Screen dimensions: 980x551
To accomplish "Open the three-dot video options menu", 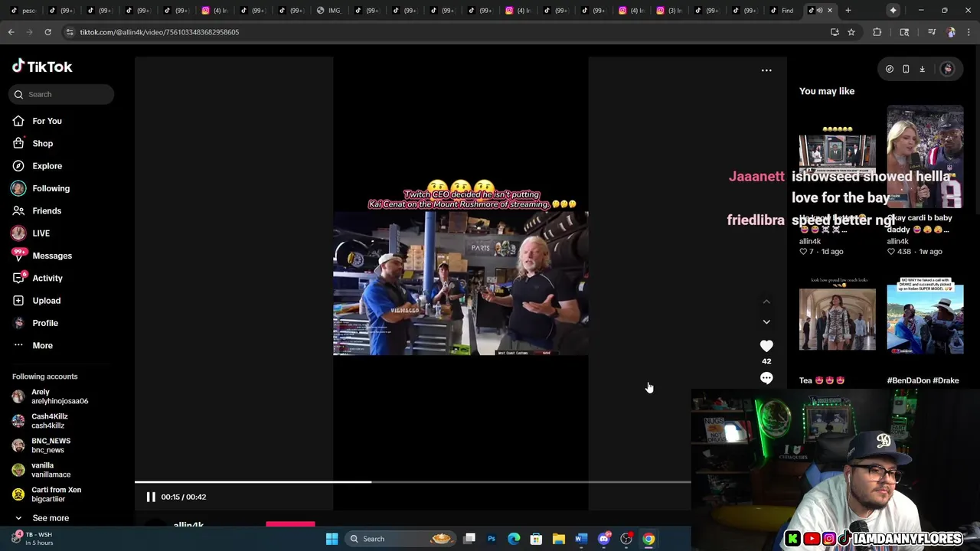I will click(766, 70).
